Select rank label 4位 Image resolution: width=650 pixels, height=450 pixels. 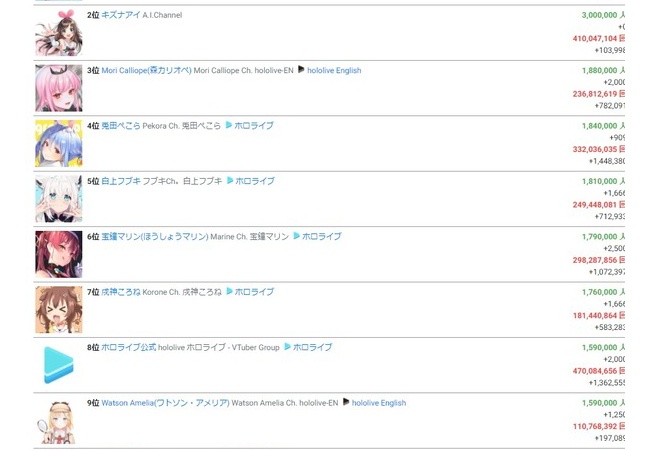pos(93,126)
